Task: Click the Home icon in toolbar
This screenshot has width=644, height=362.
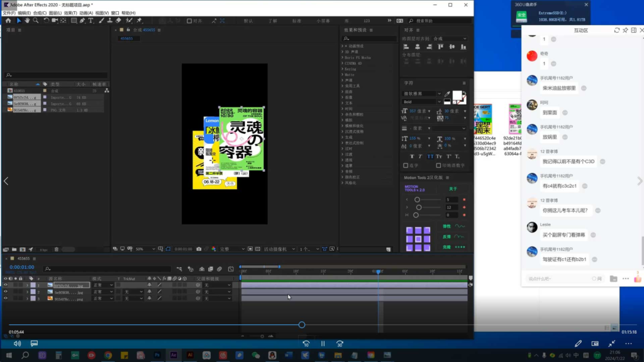Action: pyautogui.click(x=8, y=21)
